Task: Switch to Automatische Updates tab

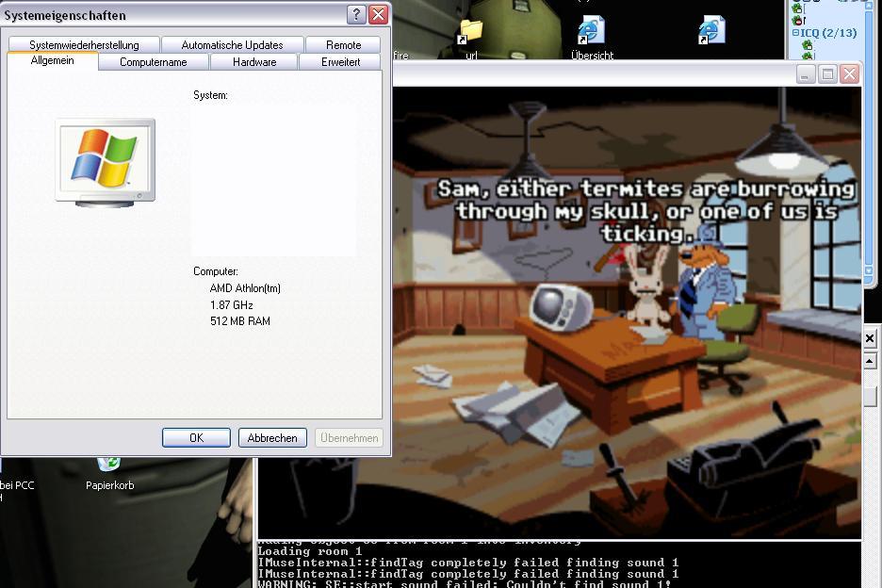Action: 232,44
